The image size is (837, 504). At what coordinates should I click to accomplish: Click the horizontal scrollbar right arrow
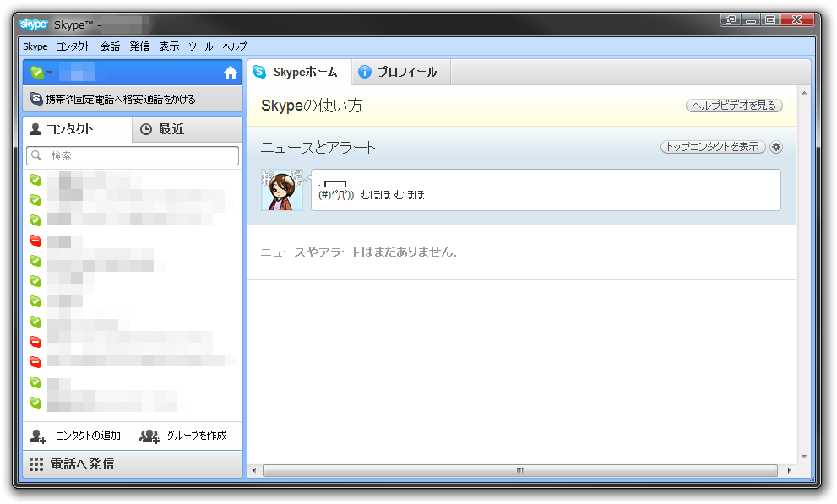[789, 470]
